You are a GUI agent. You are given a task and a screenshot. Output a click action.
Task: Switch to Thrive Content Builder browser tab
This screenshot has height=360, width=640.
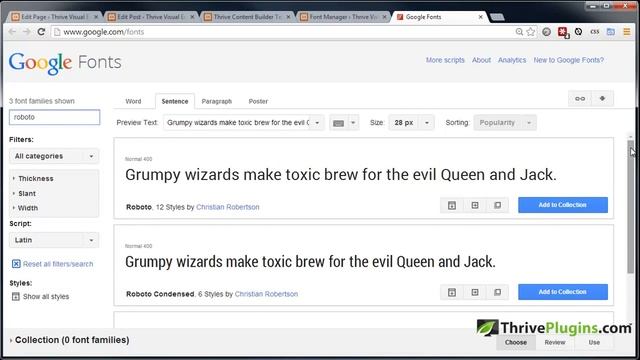point(246,17)
